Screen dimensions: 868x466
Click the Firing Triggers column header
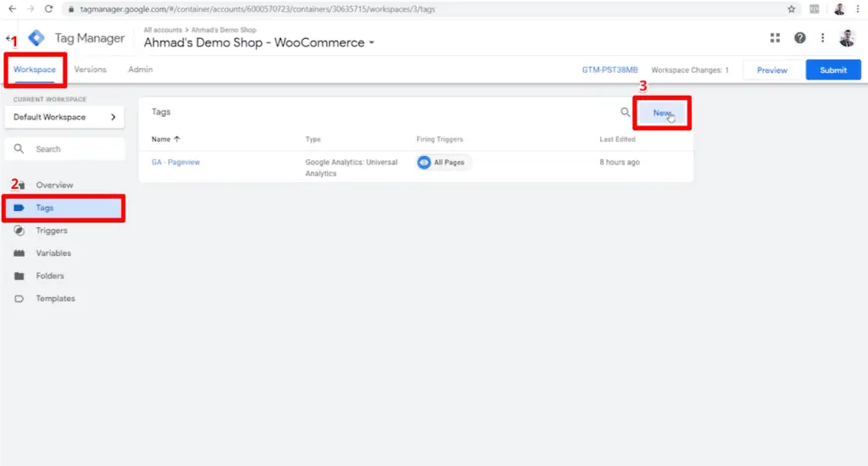(440, 139)
